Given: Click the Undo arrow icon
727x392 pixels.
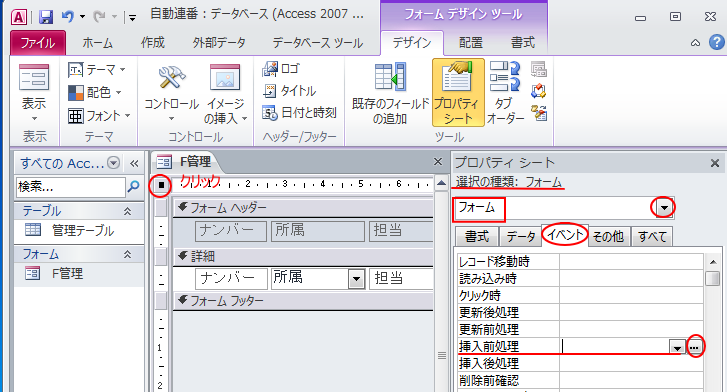Looking at the screenshot, I should click(x=68, y=17).
